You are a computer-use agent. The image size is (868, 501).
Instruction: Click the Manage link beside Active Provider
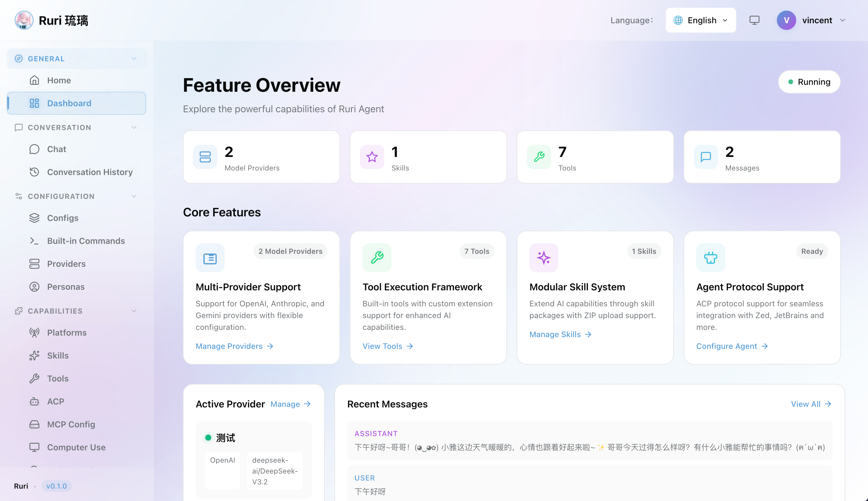coord(291,404)
